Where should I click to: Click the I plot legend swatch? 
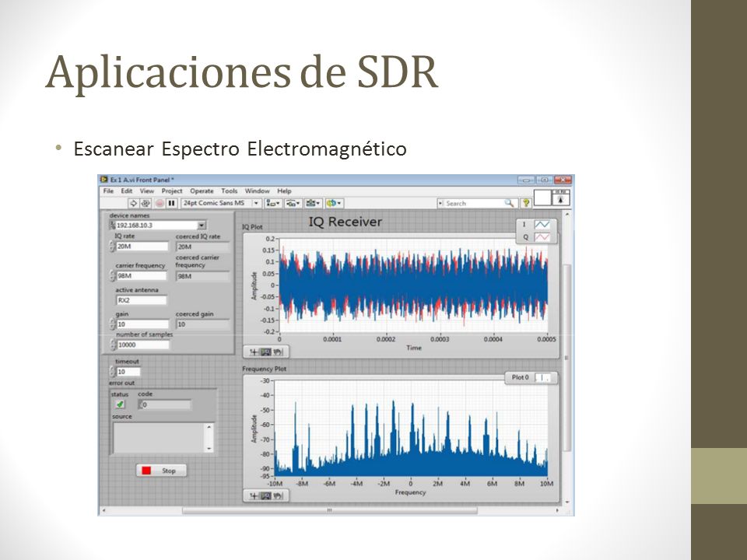tap(542, 224)
